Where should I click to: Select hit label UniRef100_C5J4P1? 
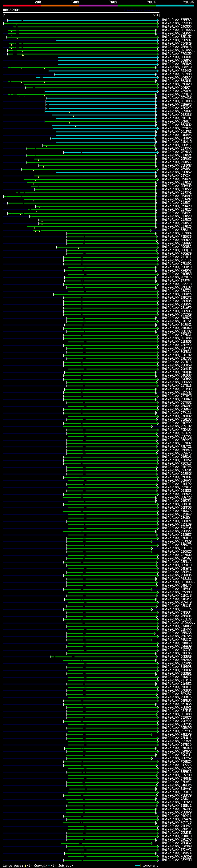click(x=177, y=179)
